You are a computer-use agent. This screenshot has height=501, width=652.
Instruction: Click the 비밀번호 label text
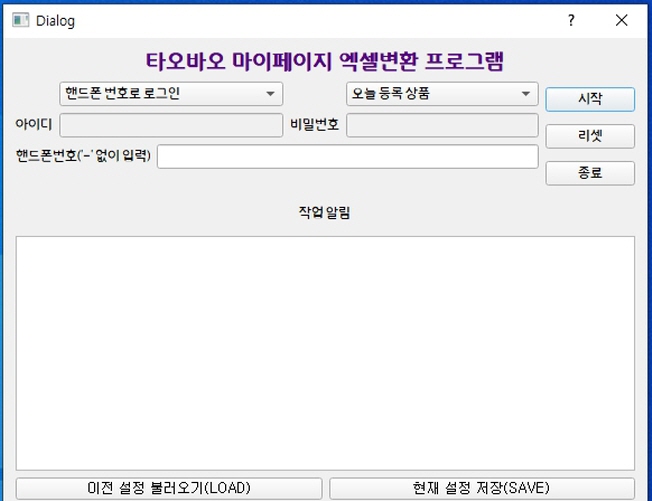pos(314,125)
